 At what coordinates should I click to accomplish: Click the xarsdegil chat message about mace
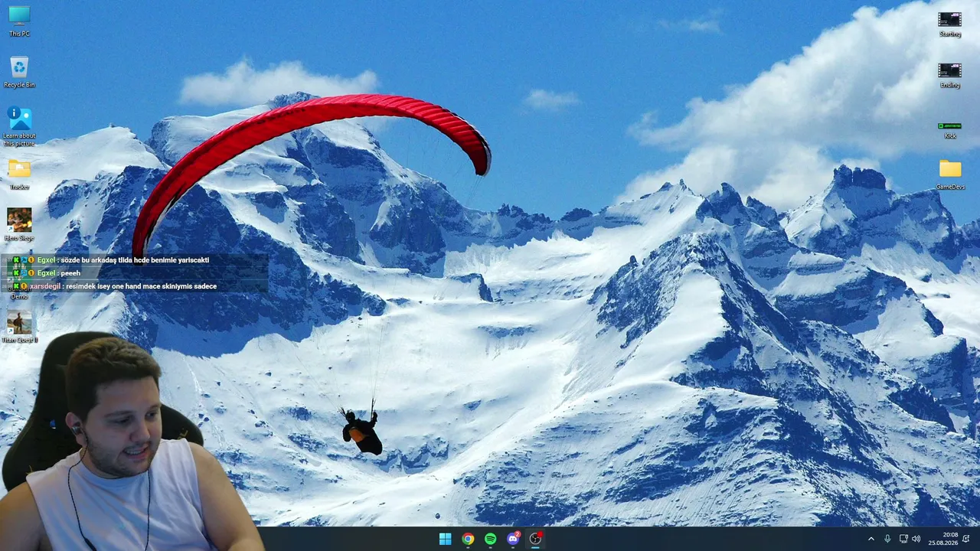point(141,286)
